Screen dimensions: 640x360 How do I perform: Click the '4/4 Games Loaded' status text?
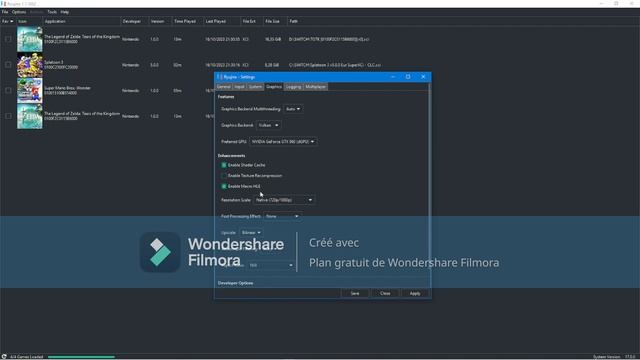click(27, 357)
